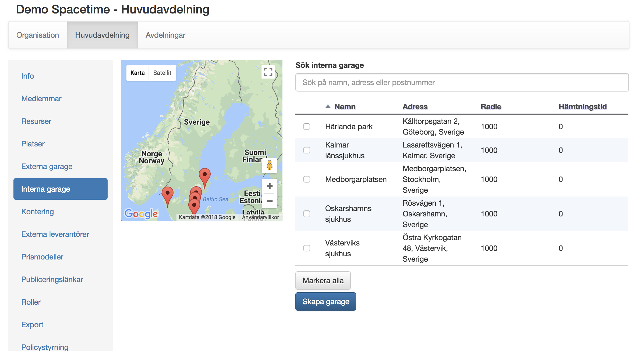Check the Härlanda park checkbox
The image size is (644, 351).
tap(306, 127)
